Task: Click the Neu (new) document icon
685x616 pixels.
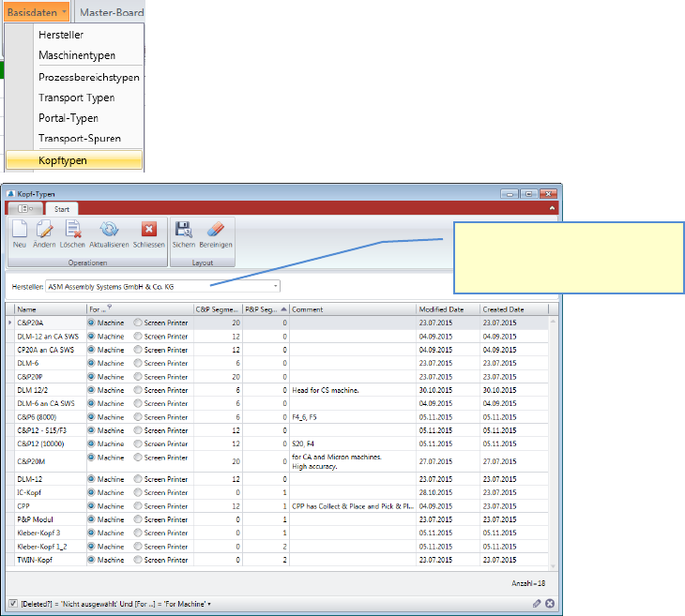Action: pos(20,229)
